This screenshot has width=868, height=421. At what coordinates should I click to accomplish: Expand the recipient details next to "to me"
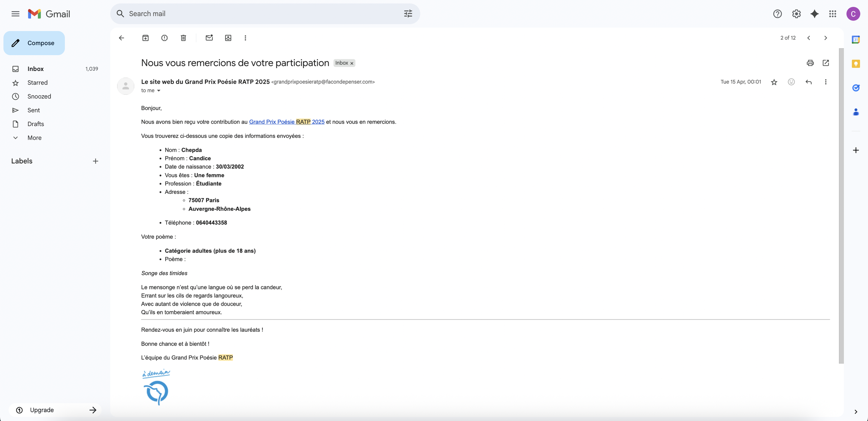[159, 91]
